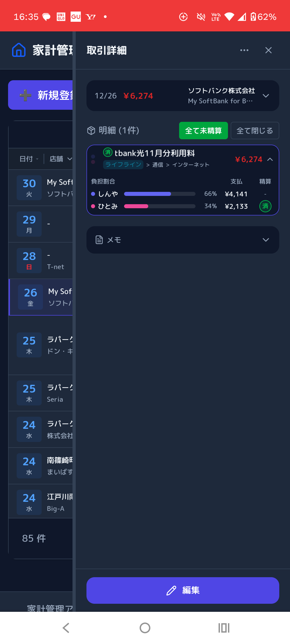Open the Android recent apps button
The width and height of the screenshot is (290, 644).
224,628
